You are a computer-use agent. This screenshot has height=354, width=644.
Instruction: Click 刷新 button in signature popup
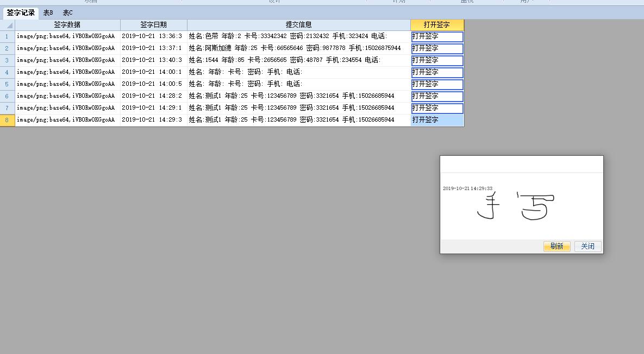coord(557,246)
